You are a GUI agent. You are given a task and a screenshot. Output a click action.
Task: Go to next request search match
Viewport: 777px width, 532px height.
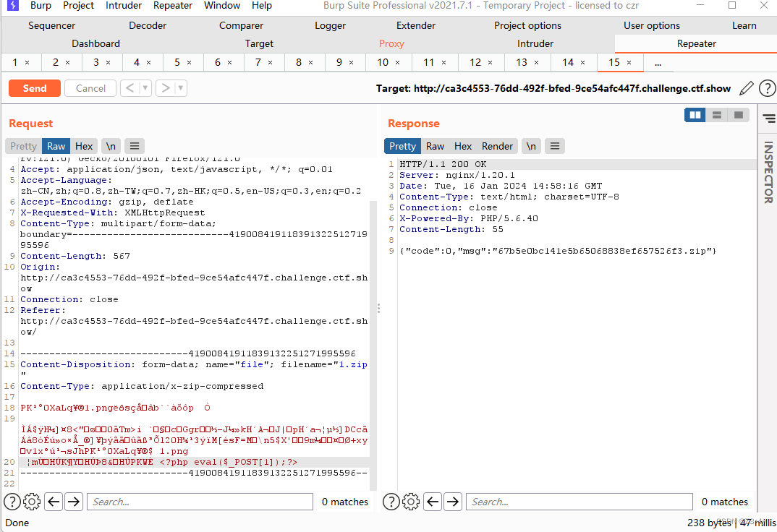(74, 502)
